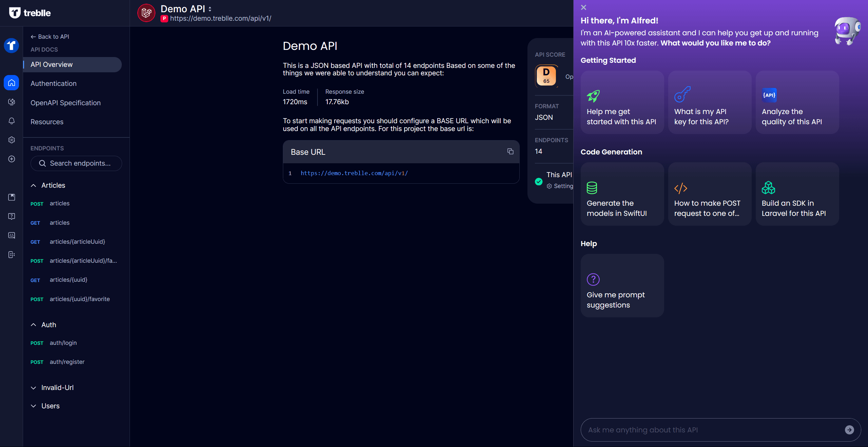Open the help question-mark icon

11,216
